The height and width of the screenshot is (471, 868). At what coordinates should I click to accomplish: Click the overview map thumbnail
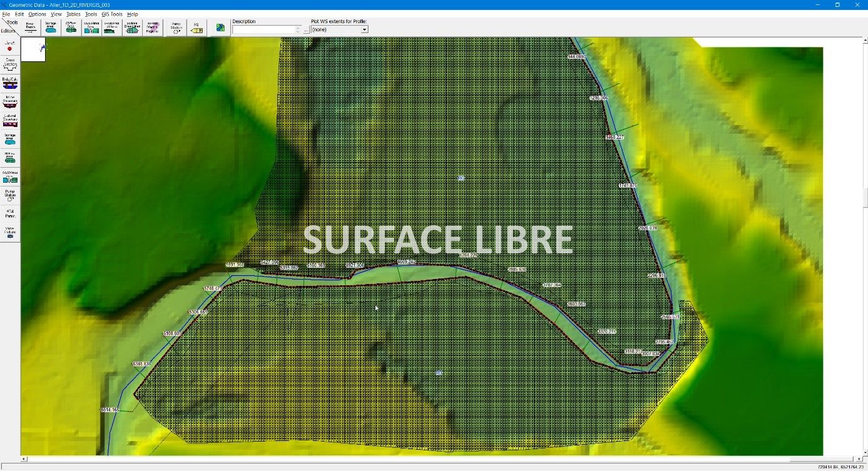34,49
